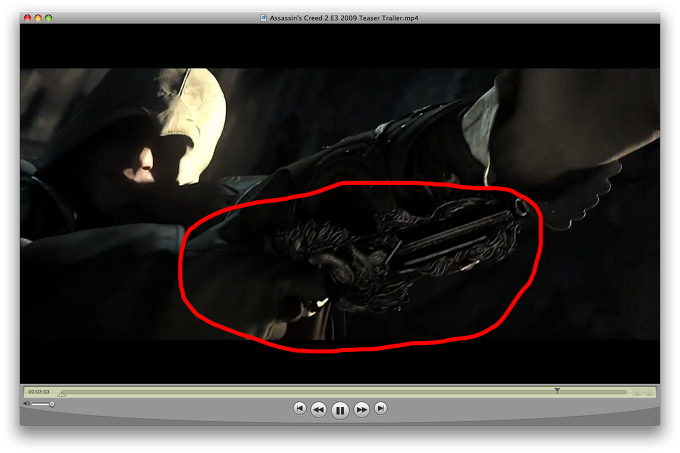
Task: Minimize the window with the yellow button
Action: (38, 18)
